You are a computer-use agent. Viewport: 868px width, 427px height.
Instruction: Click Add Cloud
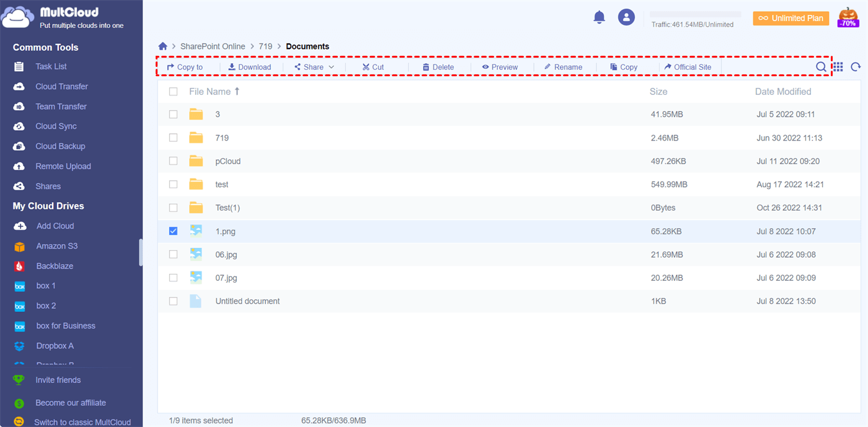pyautogui.click(x=55, y=226)
